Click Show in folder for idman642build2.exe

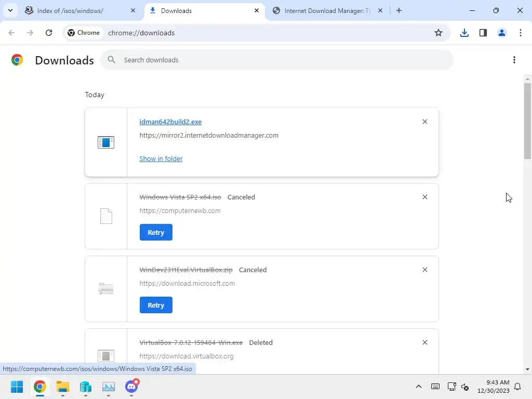click(x=161, y=159)
